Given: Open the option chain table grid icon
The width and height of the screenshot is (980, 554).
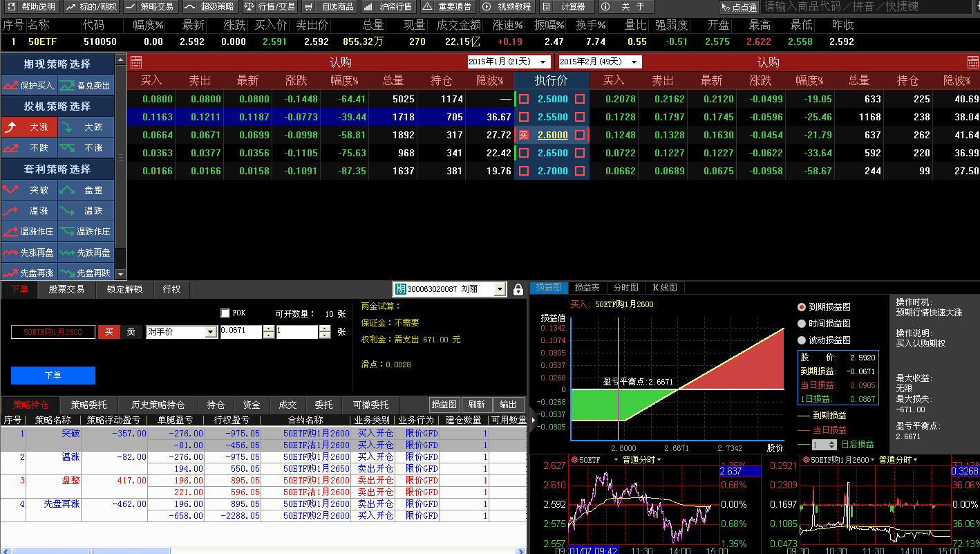Looking at the screenshot, I should pos(136,62).
